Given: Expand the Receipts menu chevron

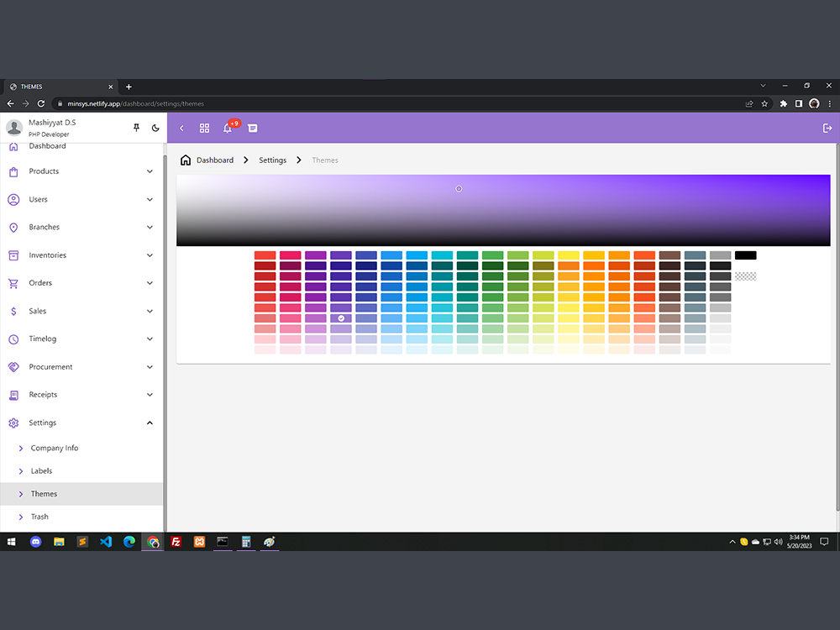Looking at the screenshot, I should click(150, 395).
